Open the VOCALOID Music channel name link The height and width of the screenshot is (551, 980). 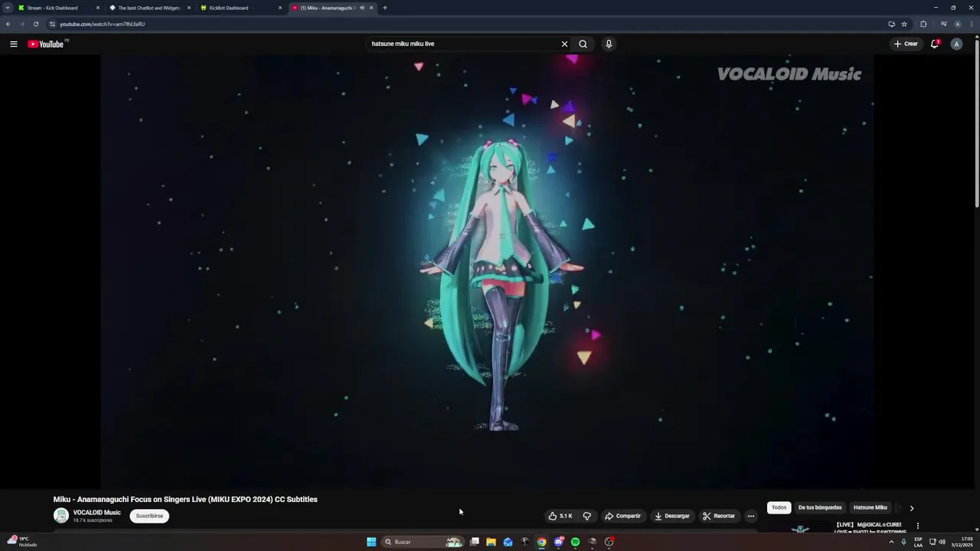point(96,513)
